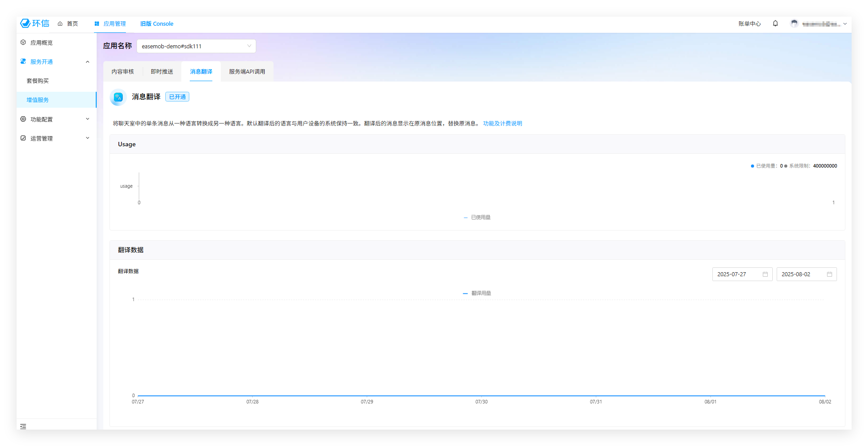Viewport: 868px width, 446px height.
Task: Expand 功能配置 section chevron
Action: point(87,119)
